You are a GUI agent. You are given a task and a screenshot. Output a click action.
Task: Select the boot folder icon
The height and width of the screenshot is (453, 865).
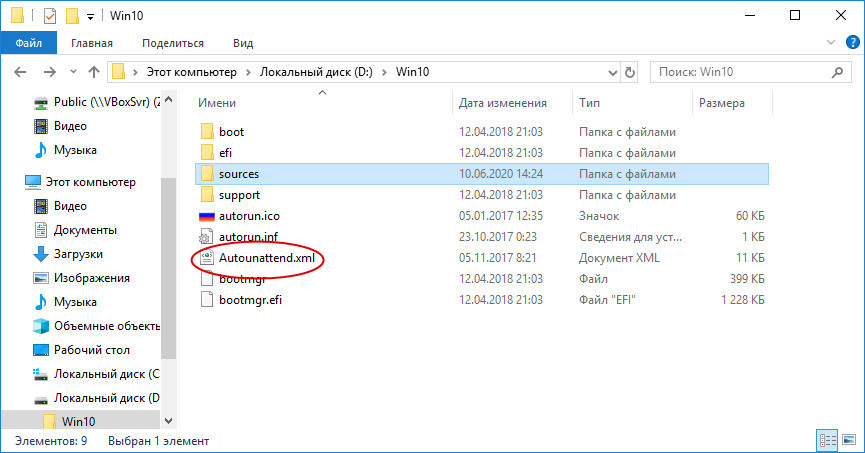click(207, 131)
